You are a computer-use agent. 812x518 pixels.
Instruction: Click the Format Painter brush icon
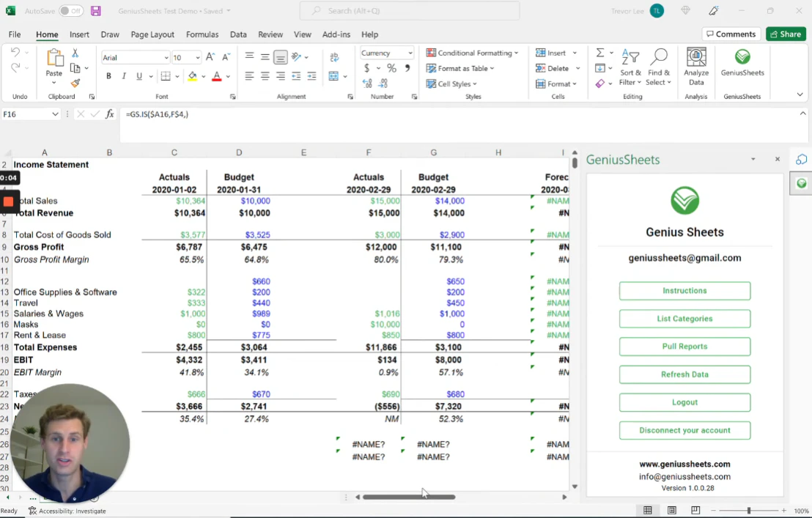point(75,84)
